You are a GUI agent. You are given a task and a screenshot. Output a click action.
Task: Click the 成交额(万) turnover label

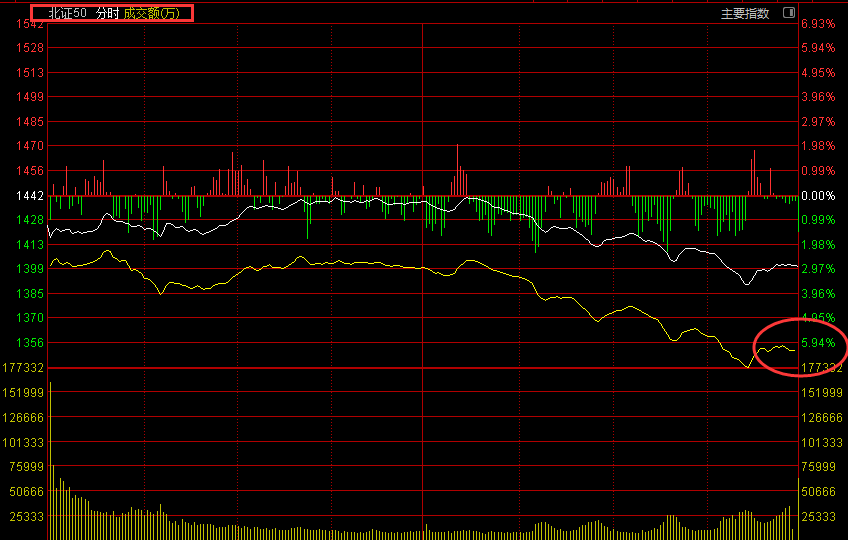coord(151,13)
